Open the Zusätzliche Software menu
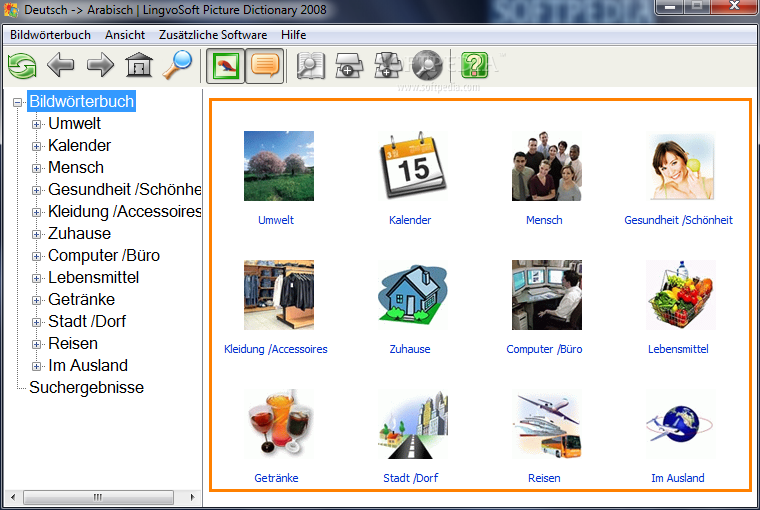Viewport: 760px width, 510px height. tap(213, 35)
